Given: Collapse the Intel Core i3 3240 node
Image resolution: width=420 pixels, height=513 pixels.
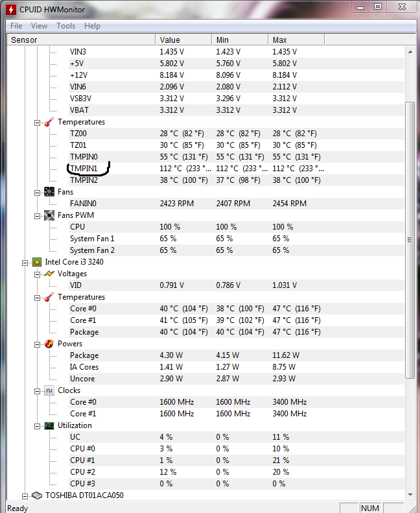Looking at the screenshot, I should pyautogui.click(x=25, y=263).
